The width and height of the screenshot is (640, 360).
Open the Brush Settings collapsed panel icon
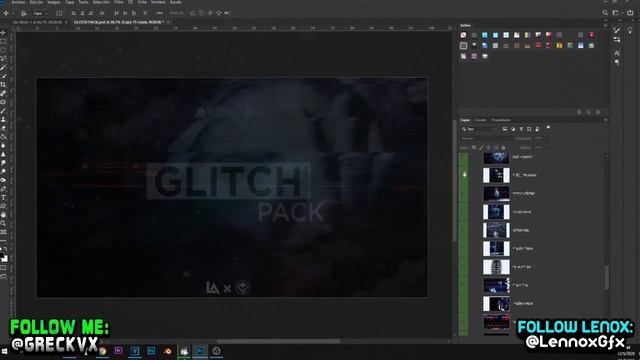point(617,40)
